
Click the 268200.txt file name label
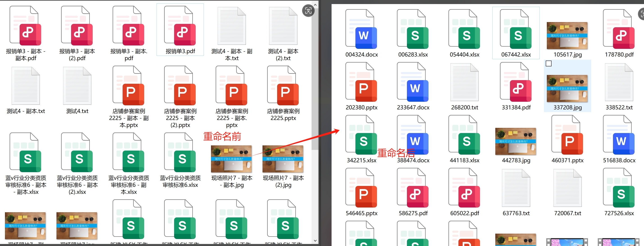click(x=464, y=107)
